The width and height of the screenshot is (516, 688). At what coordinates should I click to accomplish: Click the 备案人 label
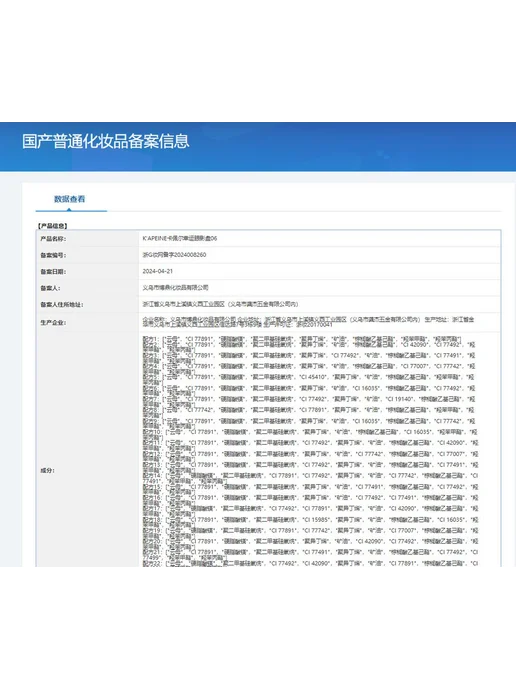click(50, 288)
